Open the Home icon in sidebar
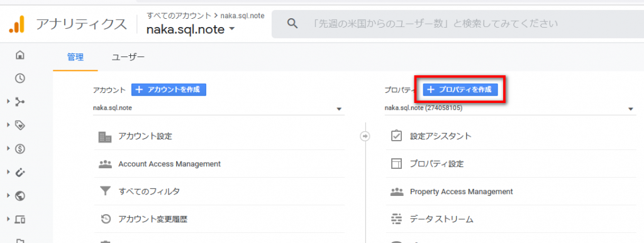The width and height of the screenshot is (644, 243). tap(19, 55)
